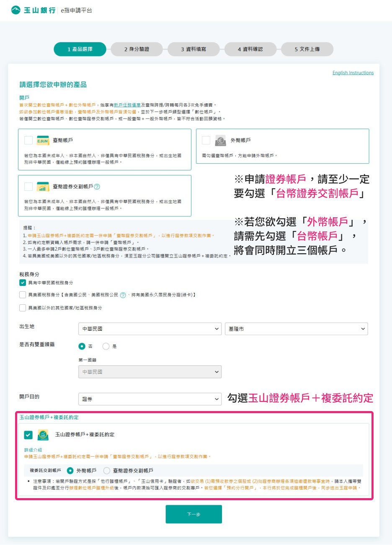This screenshot has height=545, width=392.
Task: Go to step 4 資料確認
Action: (250, 49)
